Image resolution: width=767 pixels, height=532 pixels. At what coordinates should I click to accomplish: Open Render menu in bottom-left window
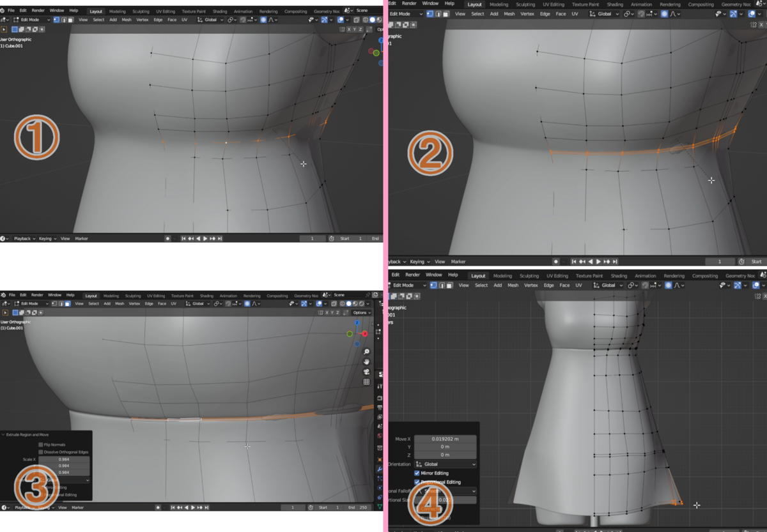click(x=37, y=295)
